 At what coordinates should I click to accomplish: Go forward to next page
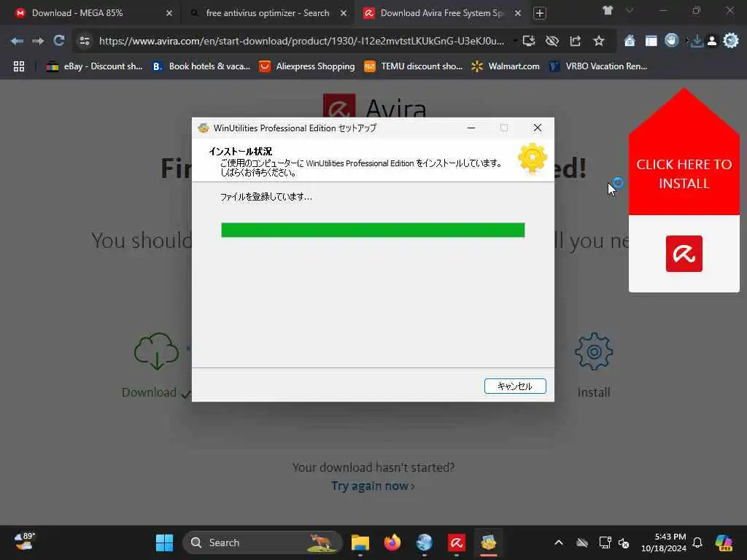(x=38, y=42)
